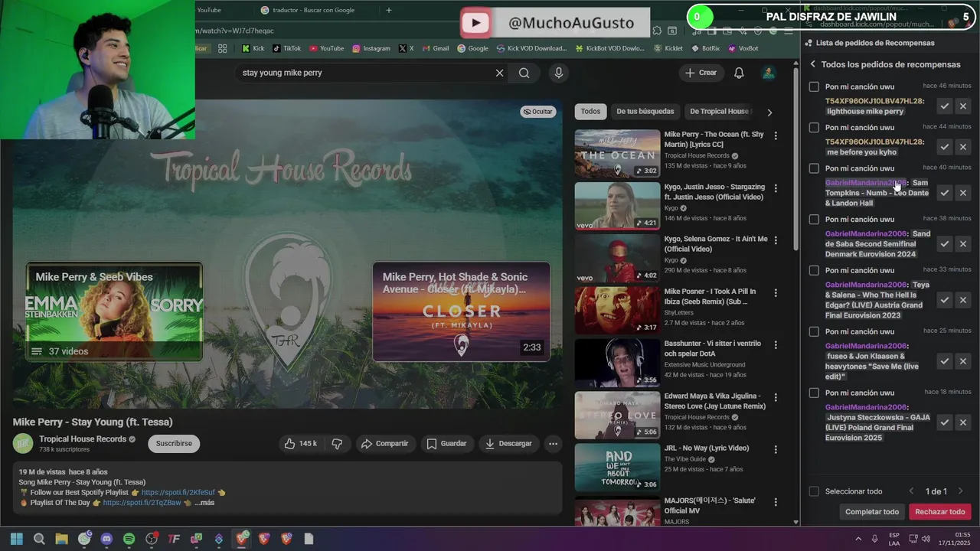The image size is (980, 551).
Task: Check the 'lighthouse mike perry' request checkbox
Action: tap(814, 86)
